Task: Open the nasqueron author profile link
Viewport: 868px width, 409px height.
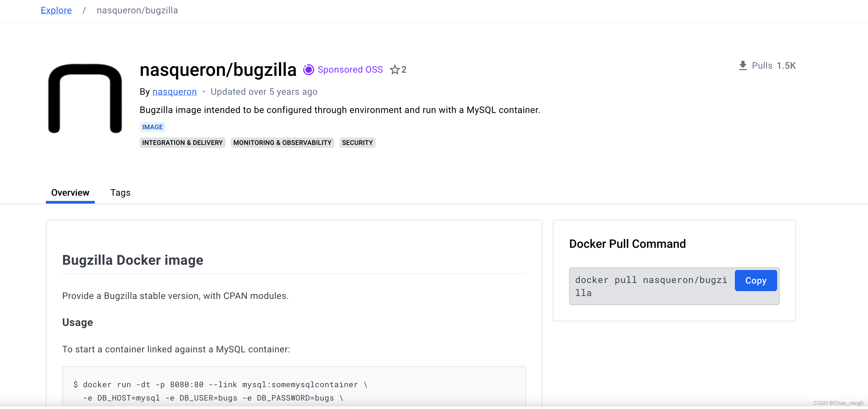Action: 175,92
